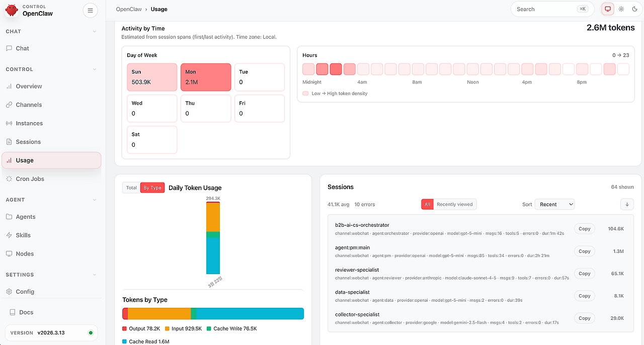644x345 pixels.
Task: Collapse the sidebar with the hamburger button
Action: [90, 10]
